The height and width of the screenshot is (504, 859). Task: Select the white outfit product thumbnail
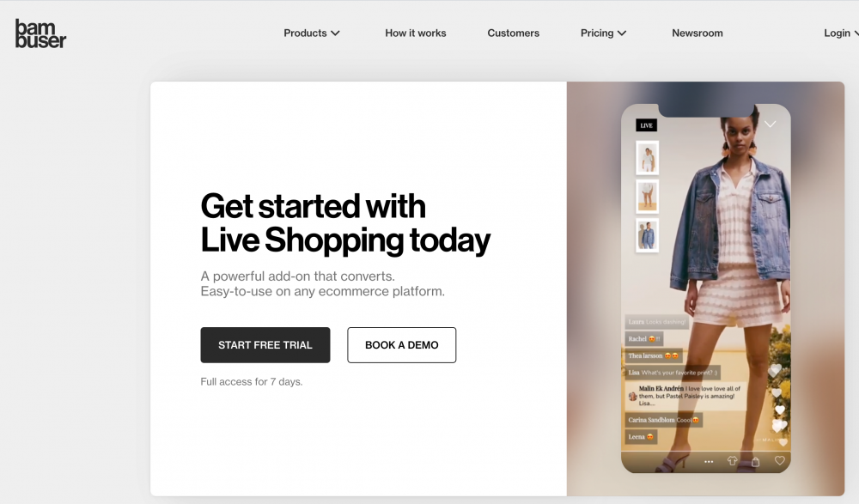coord(647,158)
